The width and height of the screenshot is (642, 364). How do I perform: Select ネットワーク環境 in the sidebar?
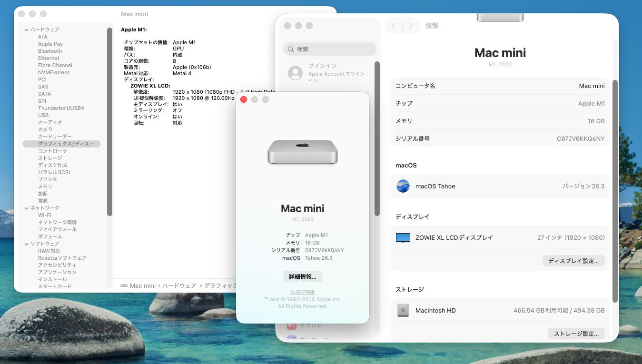(x=57, y=222)
